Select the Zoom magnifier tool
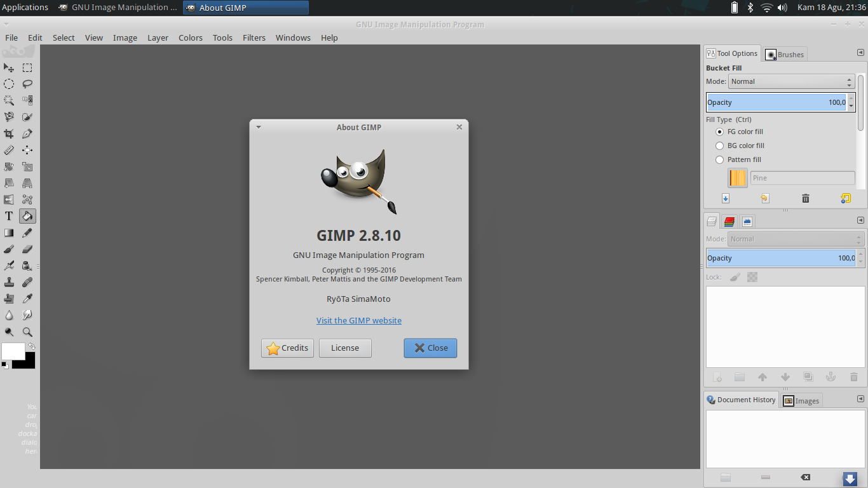 tap(27, 332)
